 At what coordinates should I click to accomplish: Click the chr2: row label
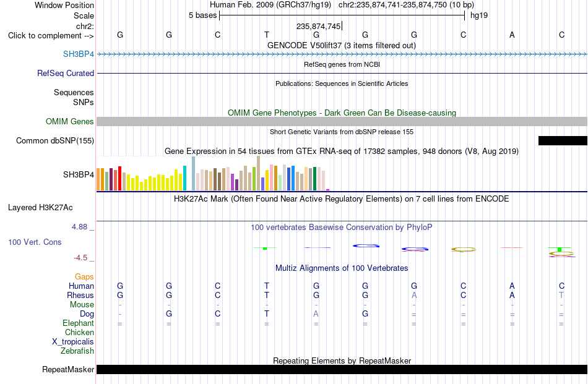click(85, 26)
